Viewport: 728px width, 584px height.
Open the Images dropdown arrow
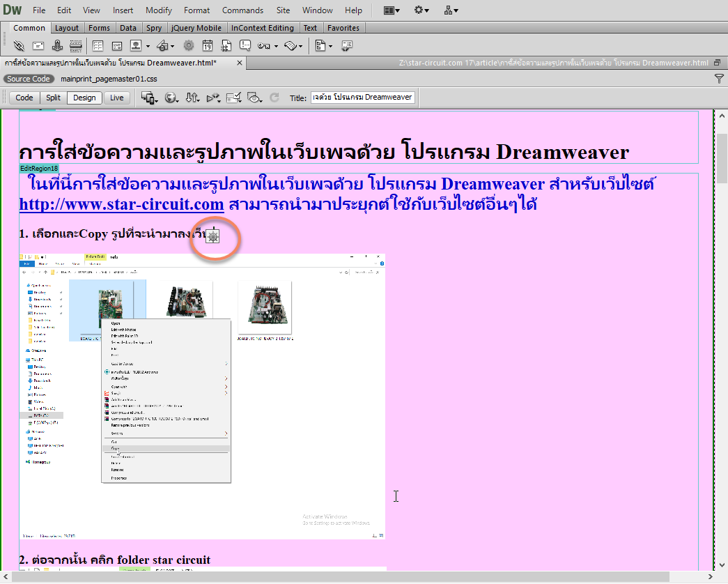click(x=148, y=46)
